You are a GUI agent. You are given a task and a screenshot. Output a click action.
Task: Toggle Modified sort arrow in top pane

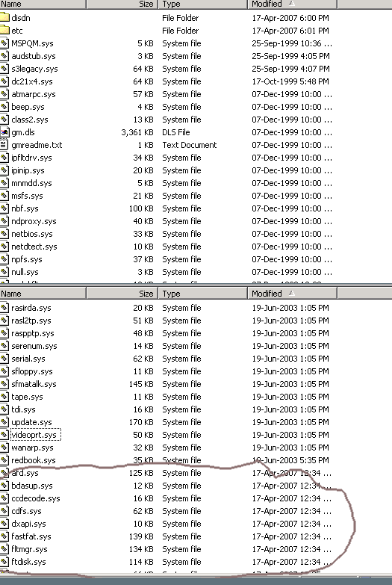coord(292,4)
